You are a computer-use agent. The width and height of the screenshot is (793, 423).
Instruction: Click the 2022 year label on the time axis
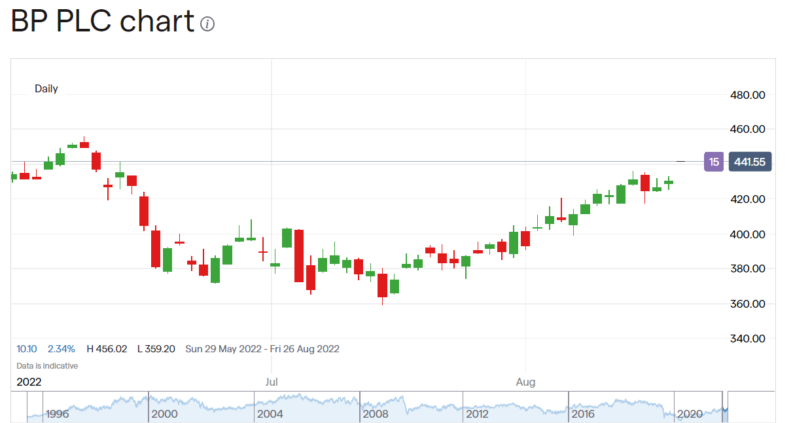(x=29, y=382)
